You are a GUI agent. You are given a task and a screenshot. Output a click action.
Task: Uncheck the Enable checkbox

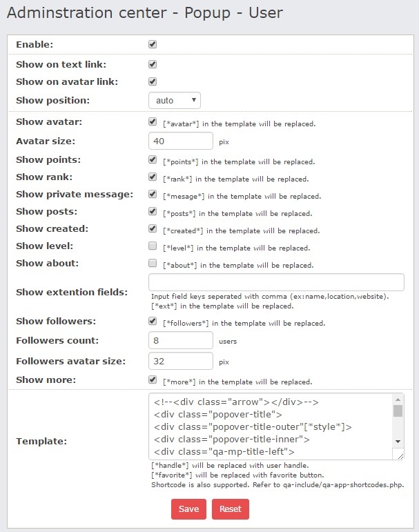click(x=153, y=44)
